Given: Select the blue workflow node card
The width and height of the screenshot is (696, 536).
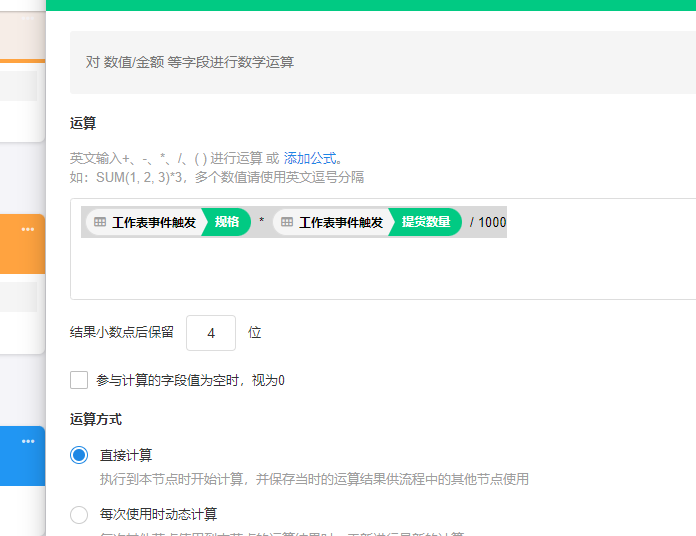Looking at the screenshot, I should pyautogui.click(x=22, y=456).
